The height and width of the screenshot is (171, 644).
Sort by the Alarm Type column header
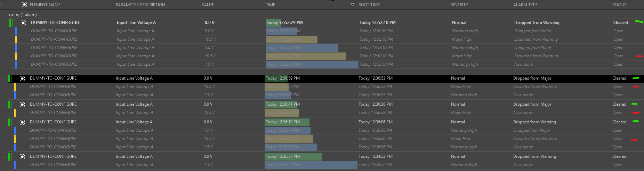tap(525, 5)
